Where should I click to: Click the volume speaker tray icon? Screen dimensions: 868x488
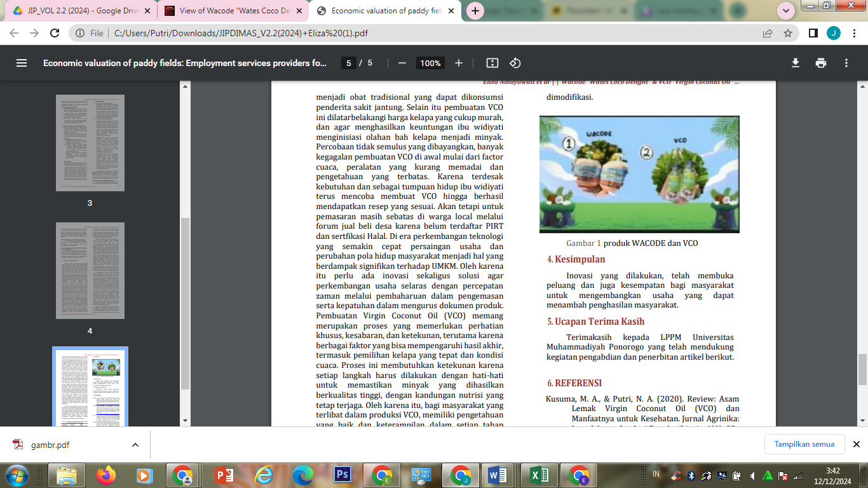point(752,475)
